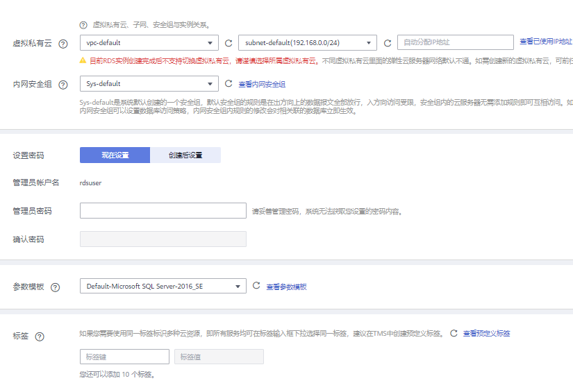Open the Sys-default security group dropdown
573x392 pixels.
pyautogui.click(x=149, y=83)
